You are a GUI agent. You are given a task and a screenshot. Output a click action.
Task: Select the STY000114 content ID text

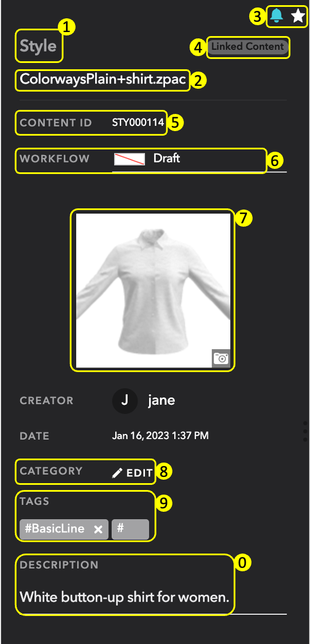coord(138,123)
